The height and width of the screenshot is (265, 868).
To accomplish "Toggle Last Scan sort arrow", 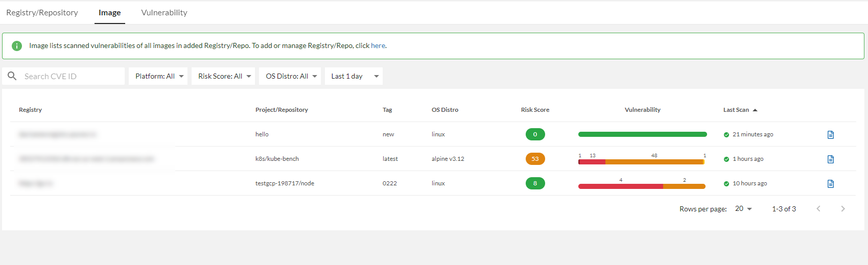I will point(755,110).
